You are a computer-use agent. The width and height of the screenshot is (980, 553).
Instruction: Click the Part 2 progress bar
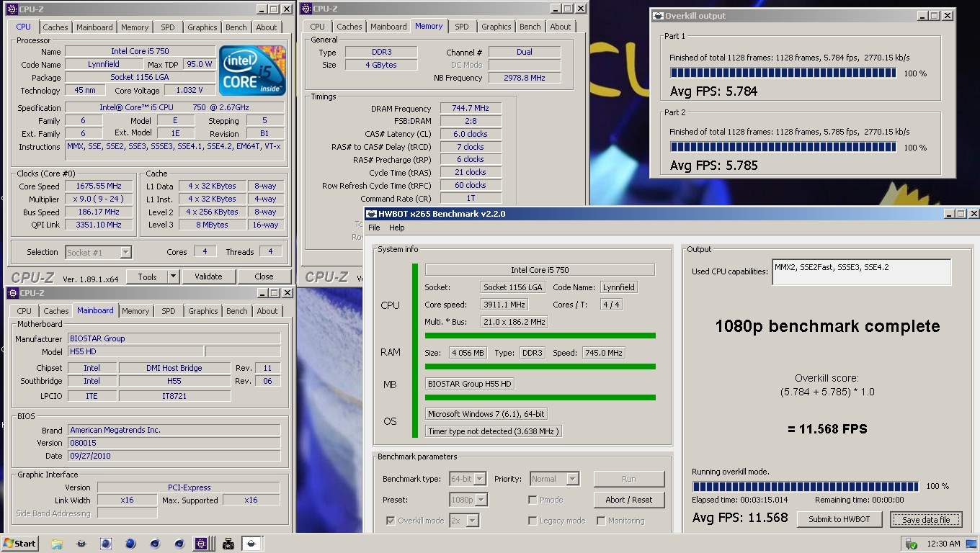pos(783,147)
